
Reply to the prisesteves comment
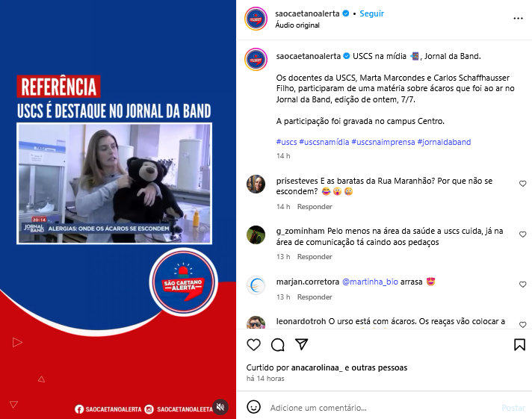coord(315,207)
